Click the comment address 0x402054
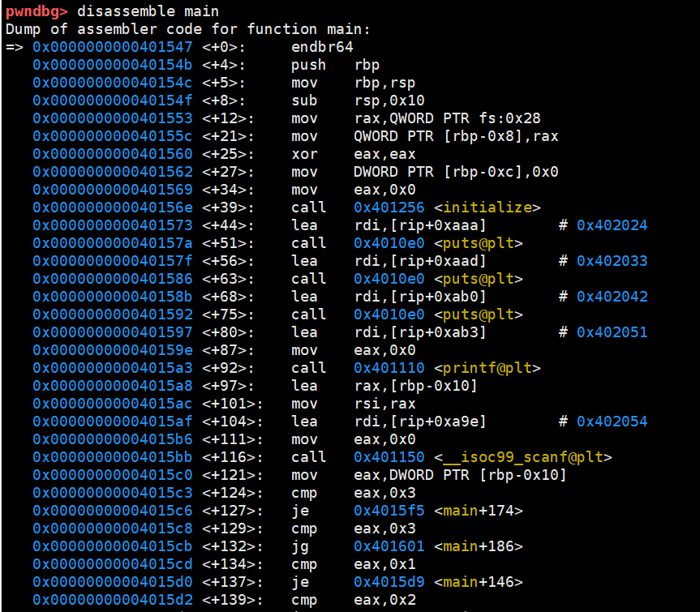700x612 pixels. coord(612,422)
